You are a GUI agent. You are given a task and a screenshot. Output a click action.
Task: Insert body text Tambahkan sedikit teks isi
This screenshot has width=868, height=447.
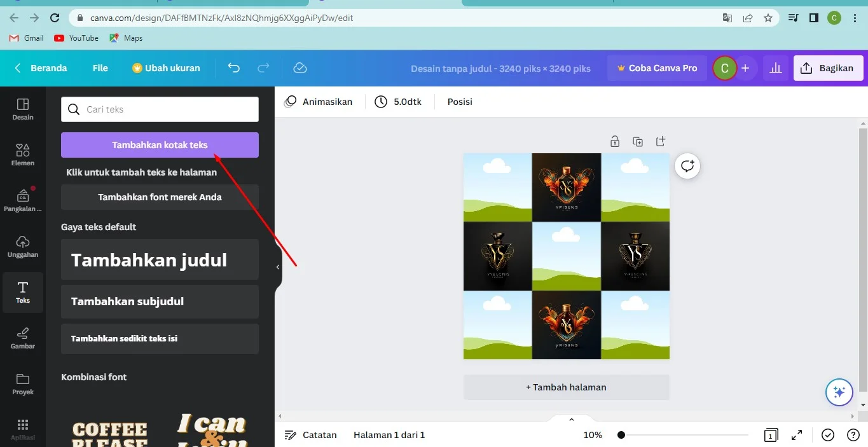[x=160, y=339]
